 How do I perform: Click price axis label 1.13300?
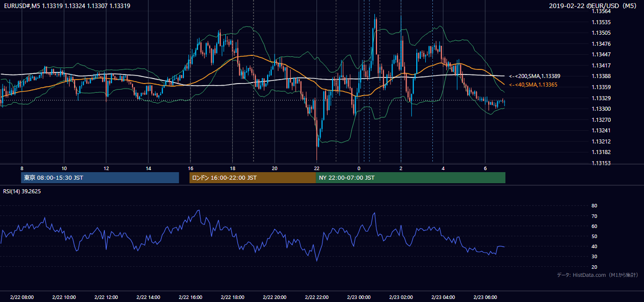[602, 109]
